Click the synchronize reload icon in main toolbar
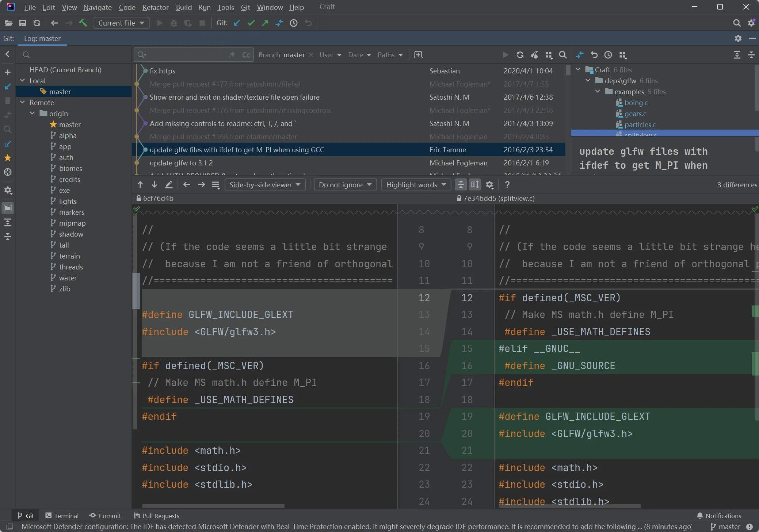The width and height of the screenshot is (759, 532). (x=37, y=23)
